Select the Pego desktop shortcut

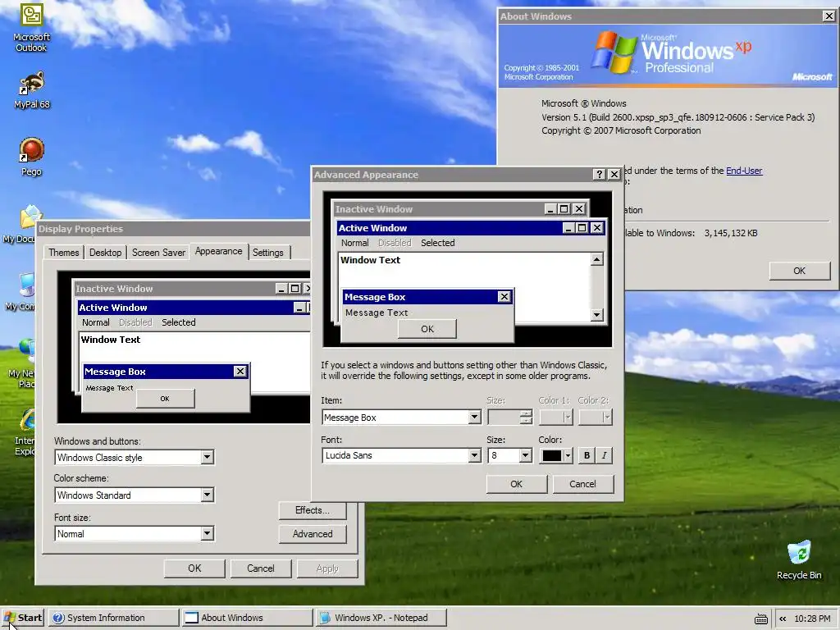31,157
